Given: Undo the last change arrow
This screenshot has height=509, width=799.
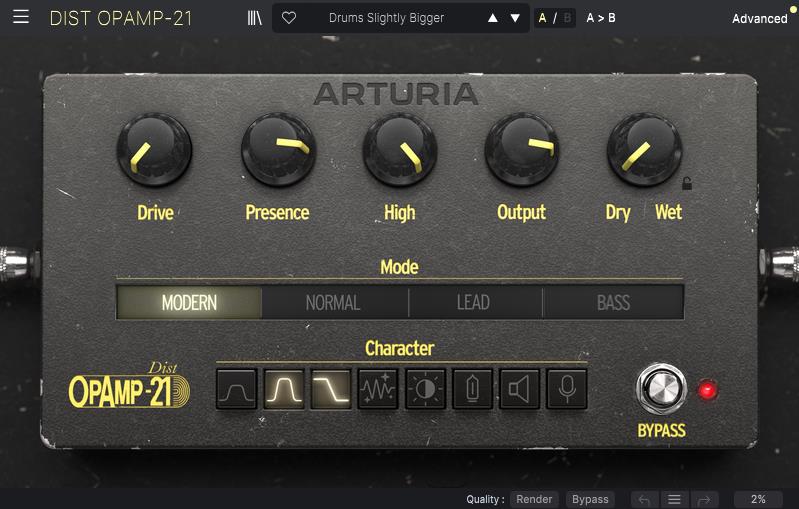Looking at the screenshot, I should pos(644,500).
